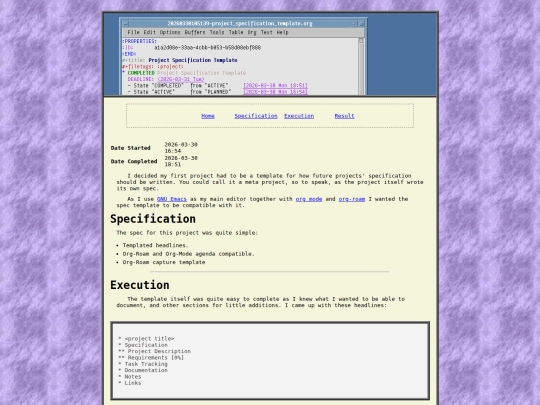Open the org-roam link
540x405 pixels.
pos(352,199)
